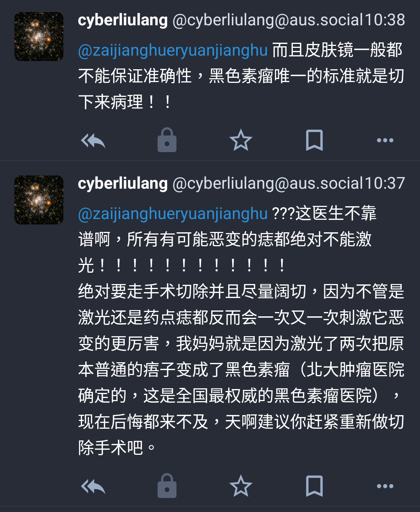Screen dimensions: 420x512
Task: Open the cyberliulang display name on the 10:38 post
Action: click(123, 20)
